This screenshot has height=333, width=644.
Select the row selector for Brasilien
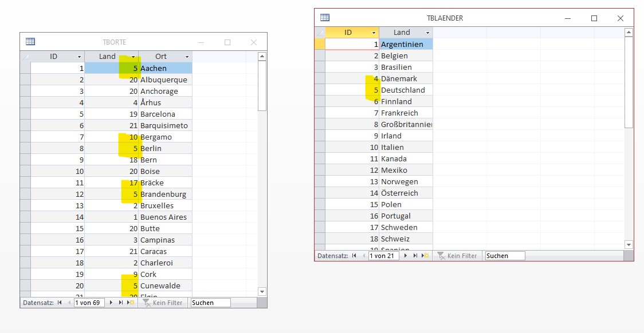(320, 67)
